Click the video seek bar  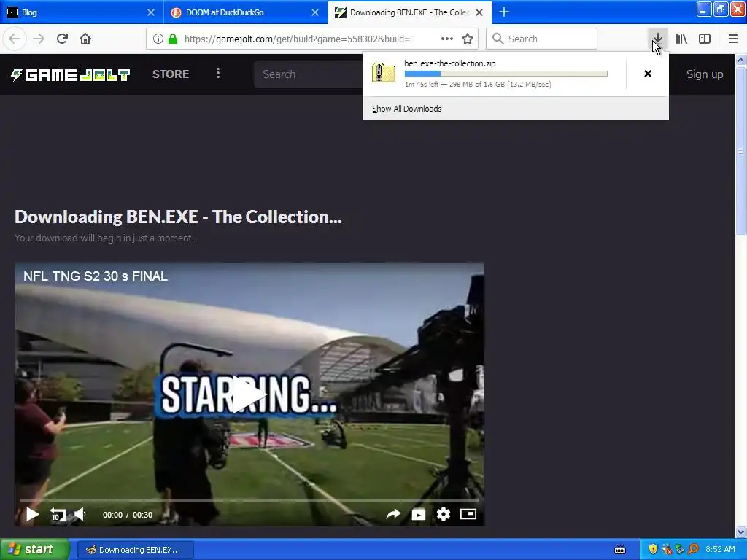(x=249, y=500)
